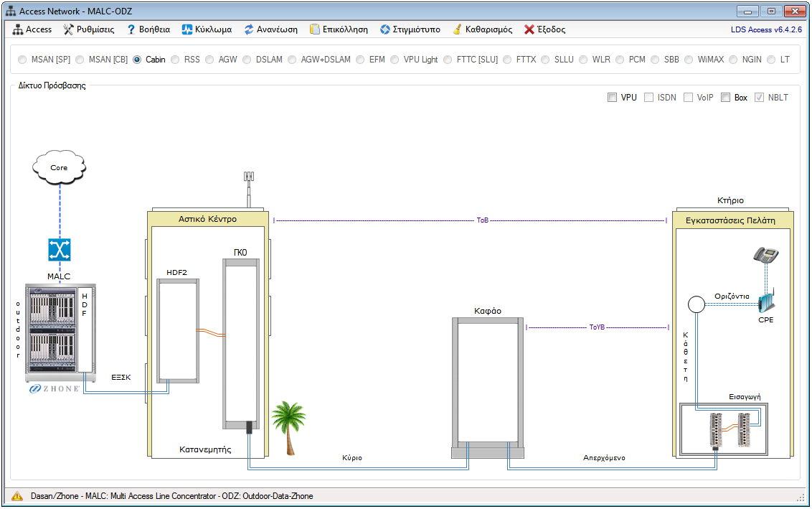The image size is (812, 509).
Task: Tick the Box checkbox
Action: [x=725, y=98]
